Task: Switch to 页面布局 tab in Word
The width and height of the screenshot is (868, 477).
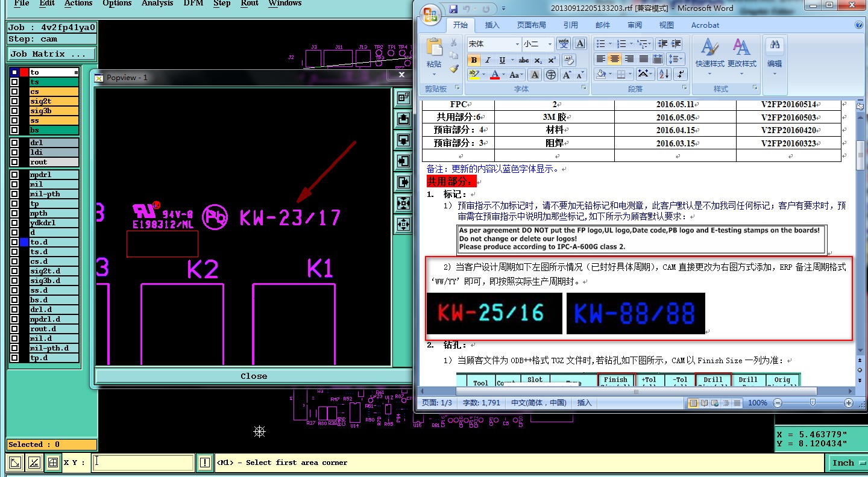Action: click(x=531, y=25)
